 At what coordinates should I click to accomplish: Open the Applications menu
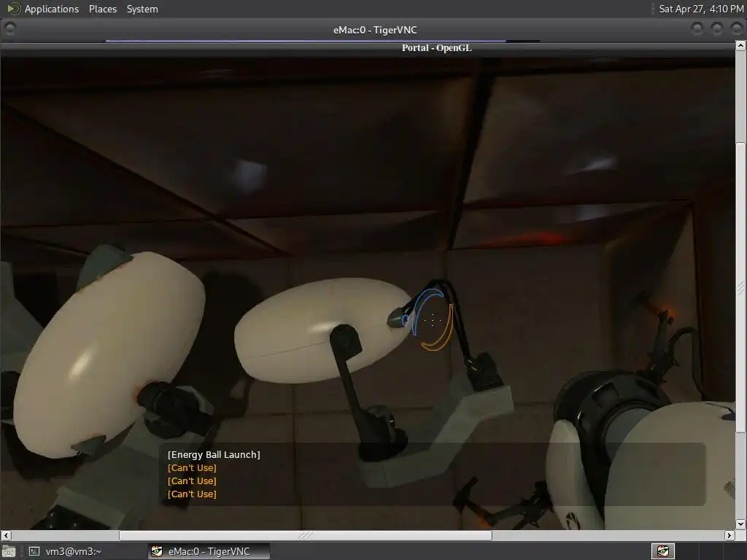[x=52, y=9]
